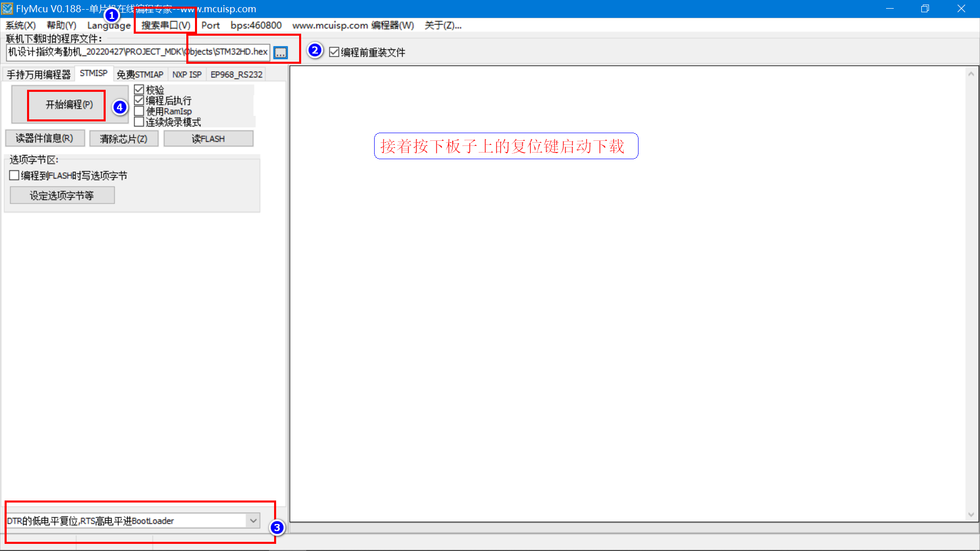The image size is (980, 551).
Task: Open the 系统(X) menu
Action: pyautogui.click(x=20, y=25)
